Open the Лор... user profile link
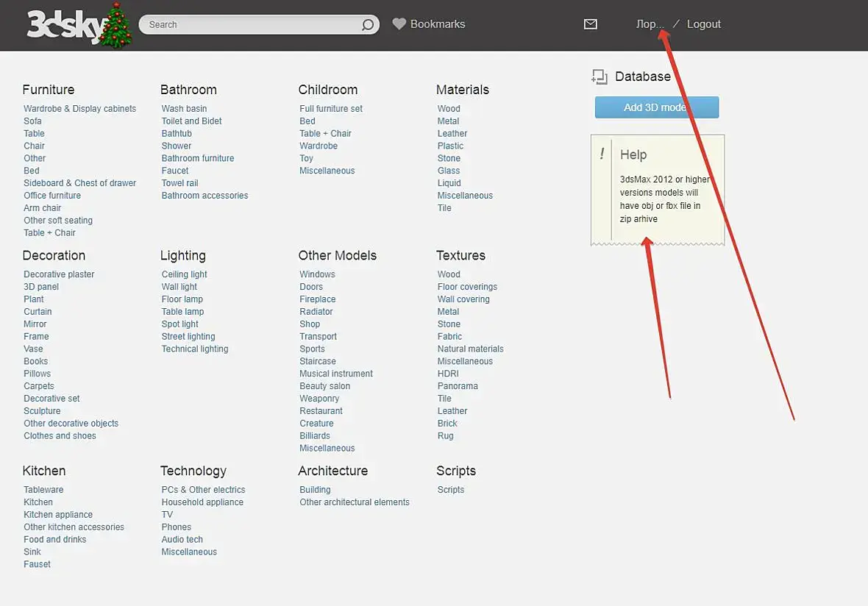This screenshot has height=606, width=868. [650, 24]
